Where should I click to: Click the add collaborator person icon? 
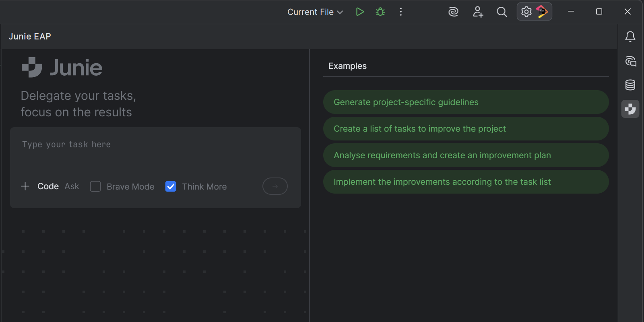pyautogui.click(x=478, y=12)
